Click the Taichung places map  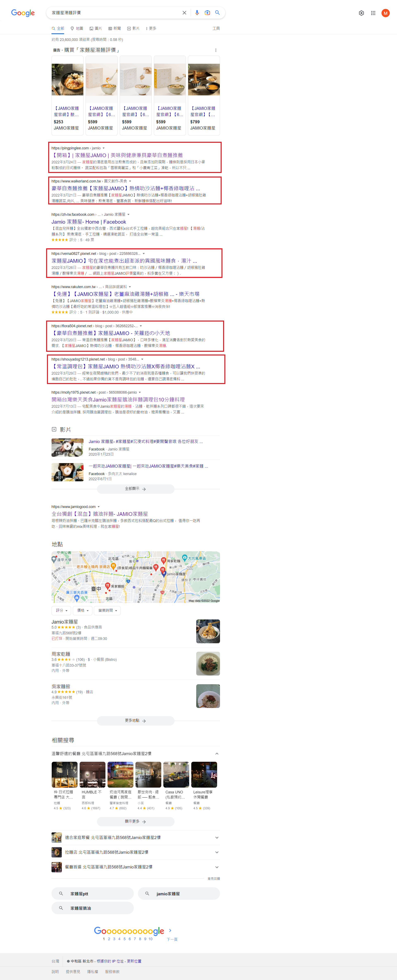[x=136, y=577]
